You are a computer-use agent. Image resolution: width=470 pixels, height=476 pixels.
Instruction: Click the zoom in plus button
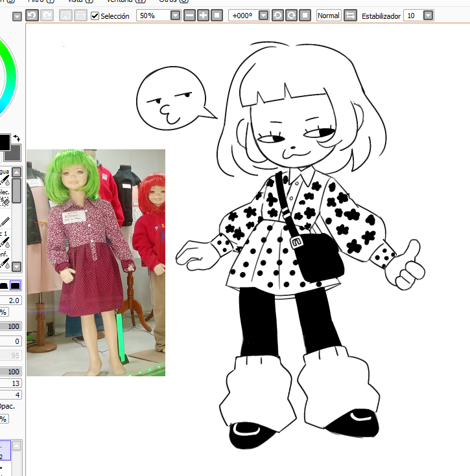(x=204, y=15)
